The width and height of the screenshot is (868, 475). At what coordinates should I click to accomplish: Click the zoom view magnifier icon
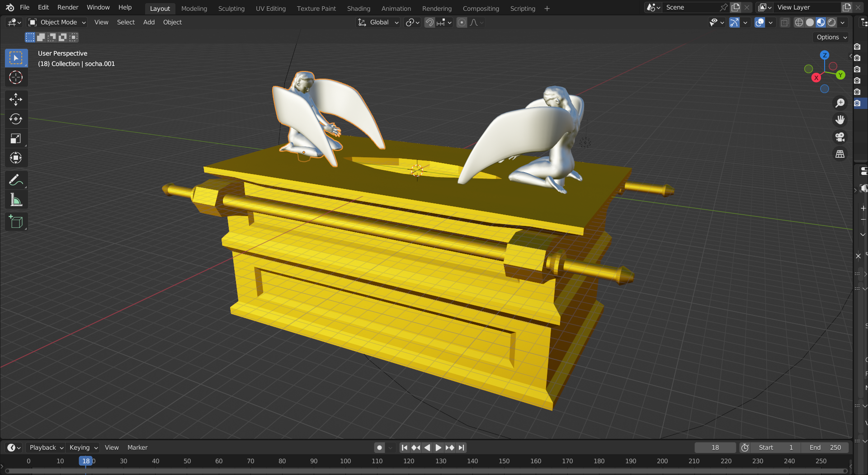(840, 103)
